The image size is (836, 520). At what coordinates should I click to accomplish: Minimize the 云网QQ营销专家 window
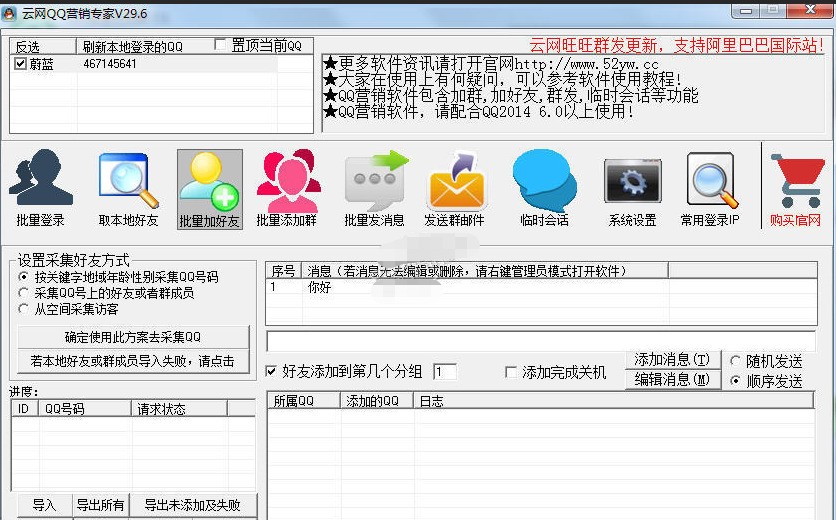[745, 11]
